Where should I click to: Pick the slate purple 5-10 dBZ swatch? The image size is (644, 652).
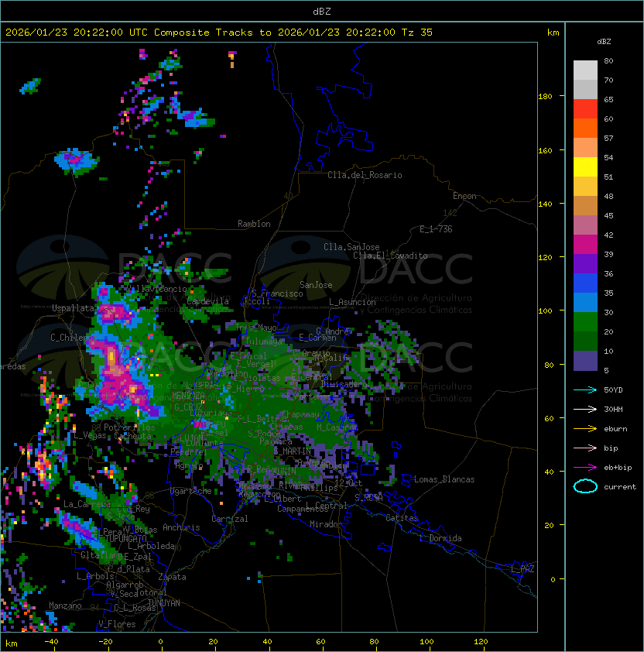pos(585,361)
